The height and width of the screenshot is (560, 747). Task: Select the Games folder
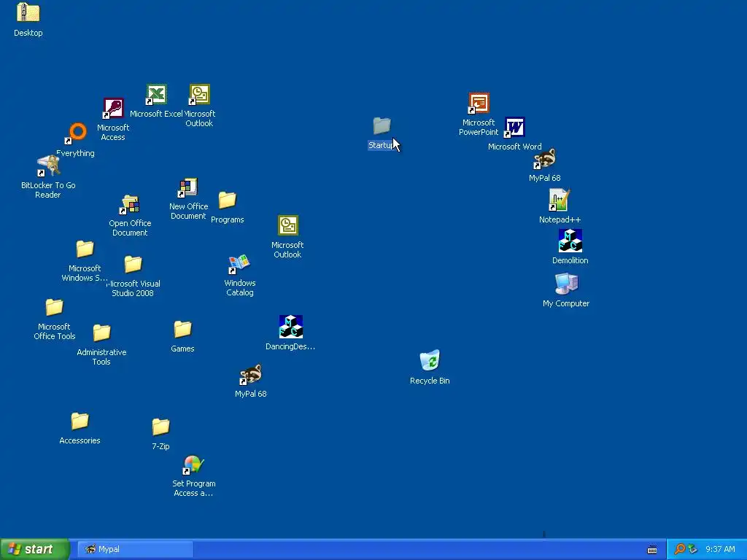pyautogui.click(x=182, y=329)
